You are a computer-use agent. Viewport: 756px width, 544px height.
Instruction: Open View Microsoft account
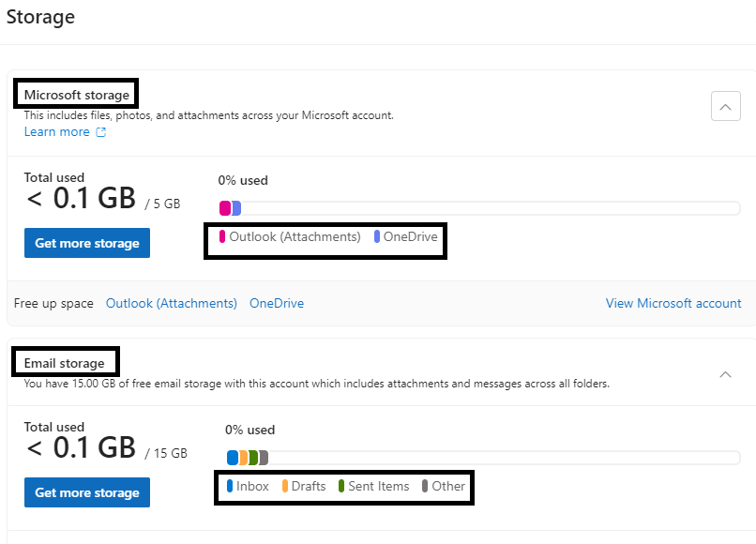673,303
